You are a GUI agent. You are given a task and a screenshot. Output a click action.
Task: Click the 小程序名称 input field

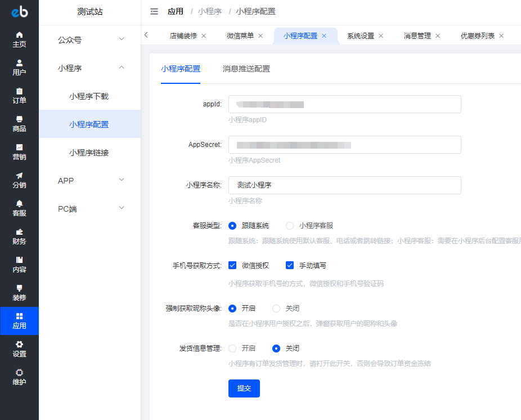click(x=344, y=185)
